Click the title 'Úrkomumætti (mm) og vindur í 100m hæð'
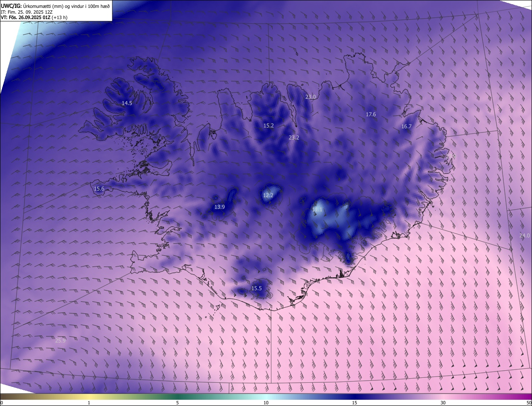Image resolution: width=532 pixels, height=406 pixels. coord(66,6)
